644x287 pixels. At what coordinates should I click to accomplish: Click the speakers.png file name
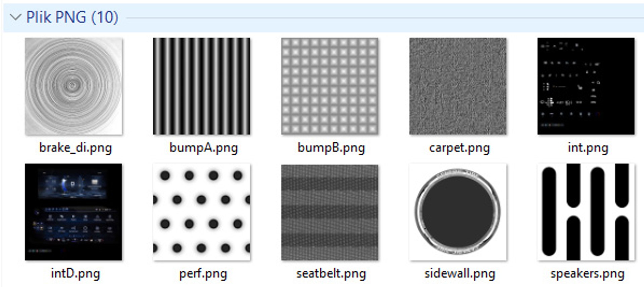588,274
